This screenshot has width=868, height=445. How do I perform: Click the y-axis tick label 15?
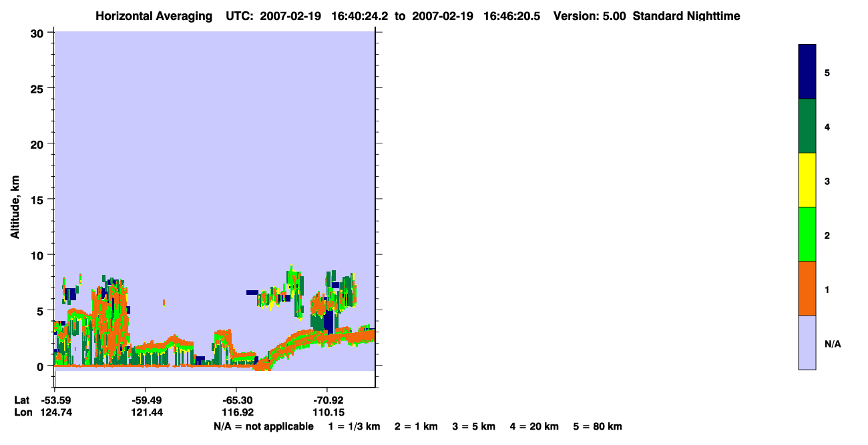(39, 199)
